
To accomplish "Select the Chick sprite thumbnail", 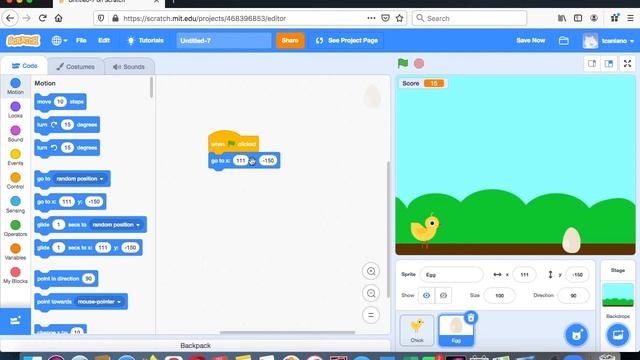I will (417, 330).
